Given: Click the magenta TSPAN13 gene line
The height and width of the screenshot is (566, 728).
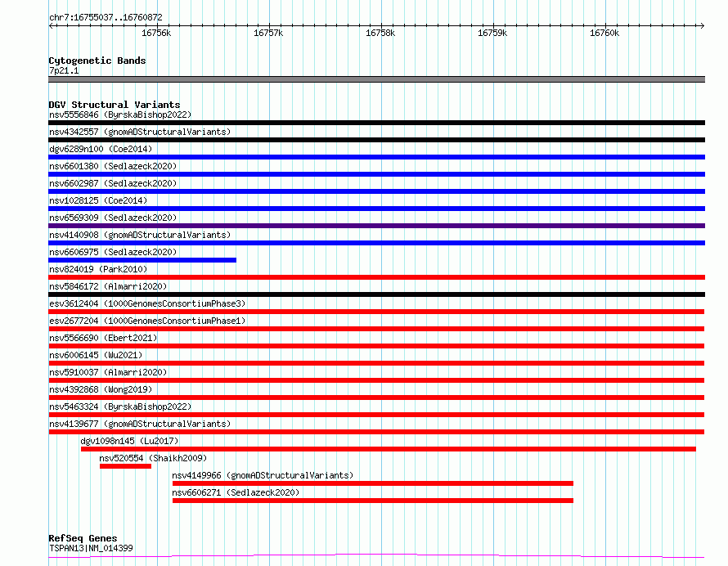Looking at the screenshot, I should [x=376, y=556].
